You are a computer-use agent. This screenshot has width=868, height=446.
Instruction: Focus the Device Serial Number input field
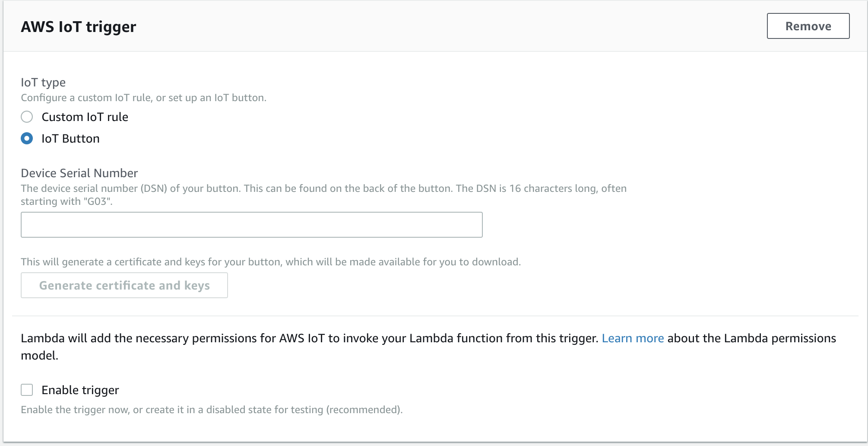click(x=251, y=224)
